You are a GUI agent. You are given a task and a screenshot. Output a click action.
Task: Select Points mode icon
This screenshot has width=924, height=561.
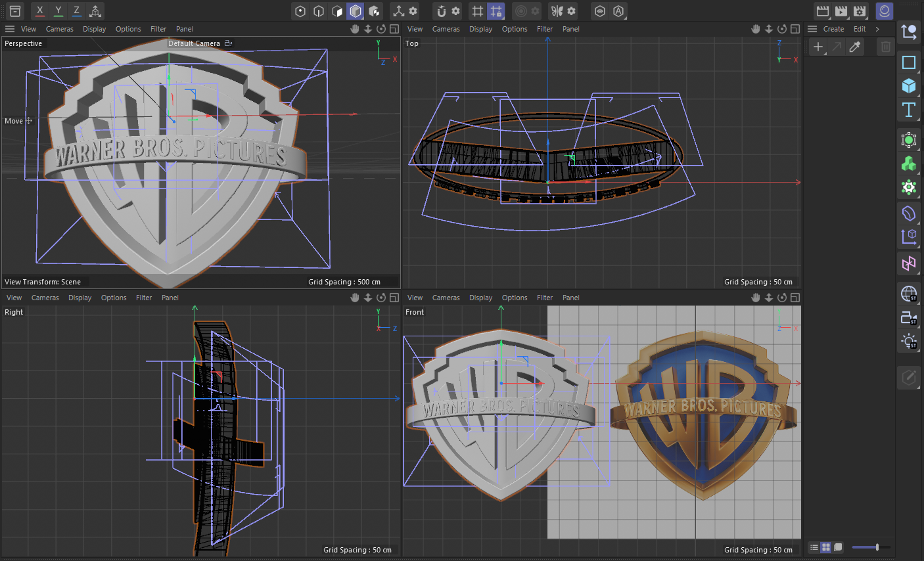pos(300,11)
